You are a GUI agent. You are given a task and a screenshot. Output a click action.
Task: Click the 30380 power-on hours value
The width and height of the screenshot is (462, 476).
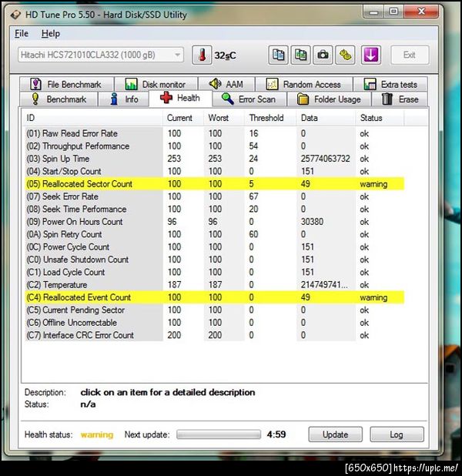(x=312, y=222)
